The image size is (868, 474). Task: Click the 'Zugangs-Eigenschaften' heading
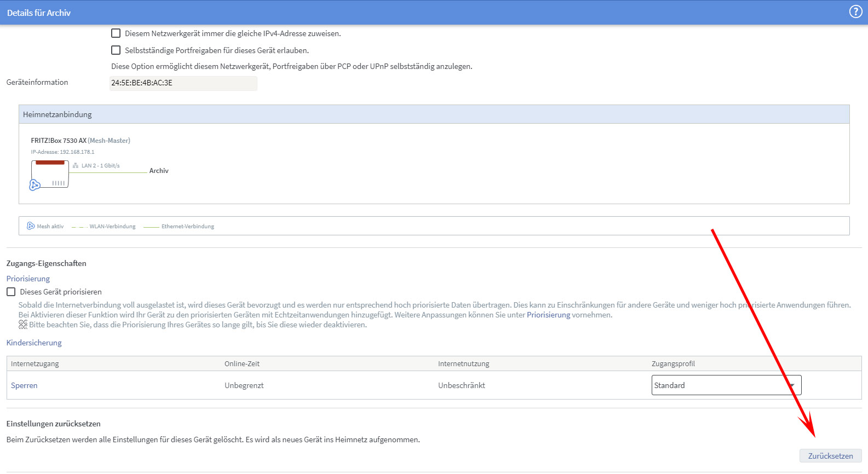[x=46, y=263]
